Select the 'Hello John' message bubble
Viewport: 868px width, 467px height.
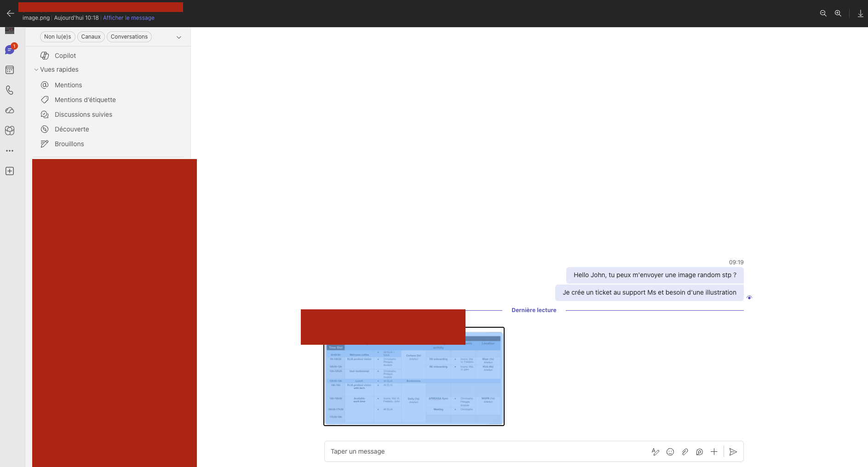pos(655,275)
